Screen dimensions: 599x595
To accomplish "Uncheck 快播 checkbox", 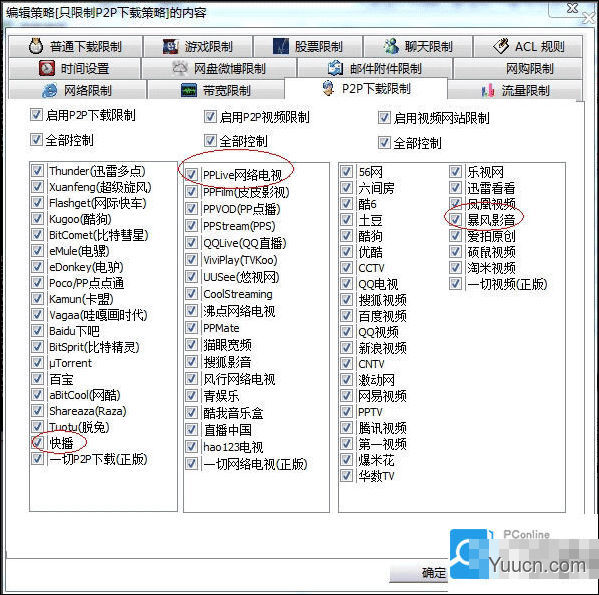I will pos(37,442).
